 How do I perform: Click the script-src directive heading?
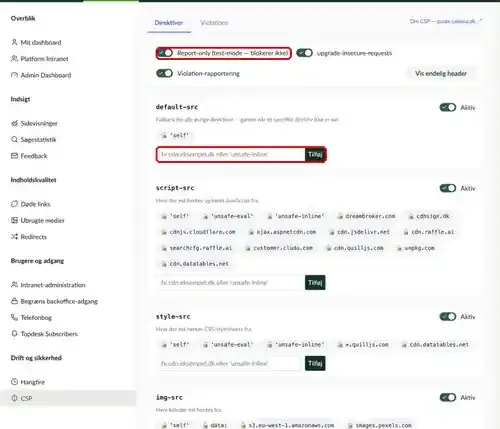pyautogui.click(x=175, y=188)
